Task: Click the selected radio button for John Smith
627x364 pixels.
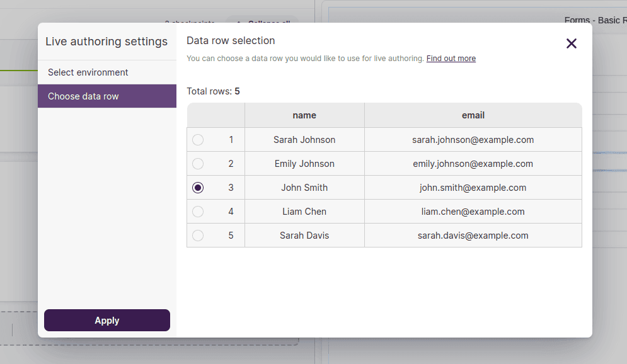Action: (x=198, y=187)
